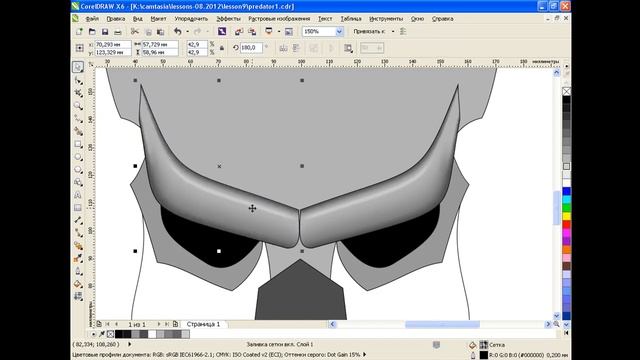
Task: Select the Basic shapes tool
Action: point(78,182)
